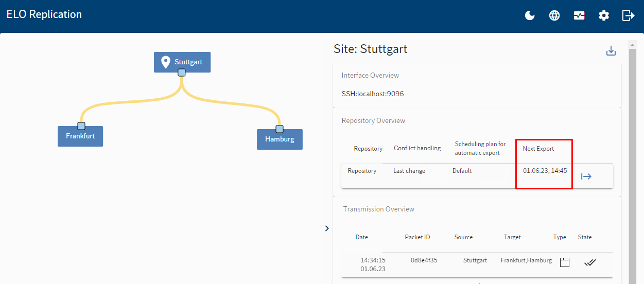Image resolution: width=644 pixels, height=284 pixels.
Task: Click packet ID 0d8e4f35
Action: click(x=424, y=260)
